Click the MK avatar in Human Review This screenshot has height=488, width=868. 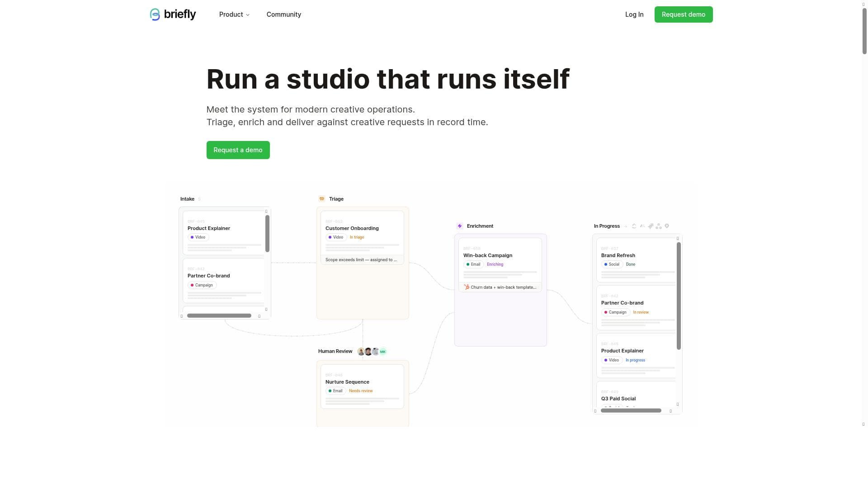(383, 352)
